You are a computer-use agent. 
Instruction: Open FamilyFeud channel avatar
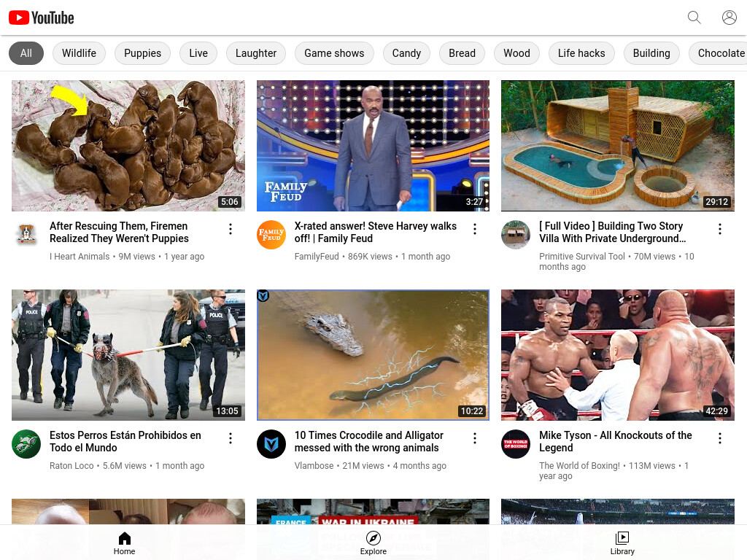(271, 234)
